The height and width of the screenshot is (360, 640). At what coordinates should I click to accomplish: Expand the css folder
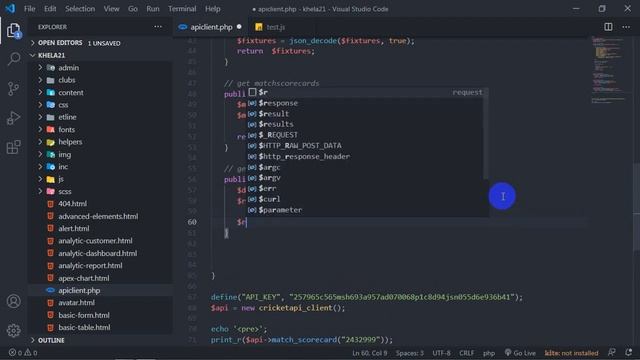click(100, 105)
